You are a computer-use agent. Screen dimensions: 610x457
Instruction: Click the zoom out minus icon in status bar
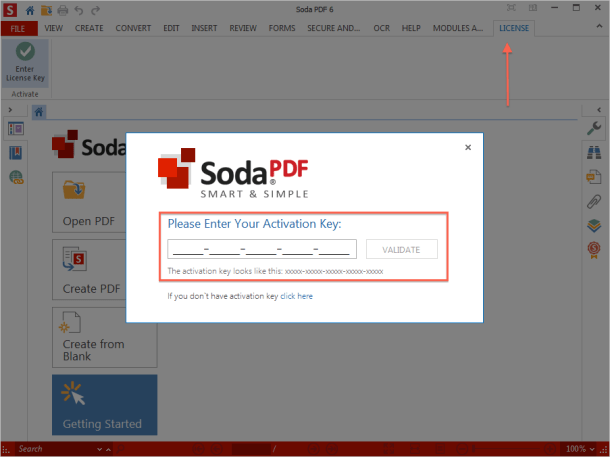click(x=462, y=449)
